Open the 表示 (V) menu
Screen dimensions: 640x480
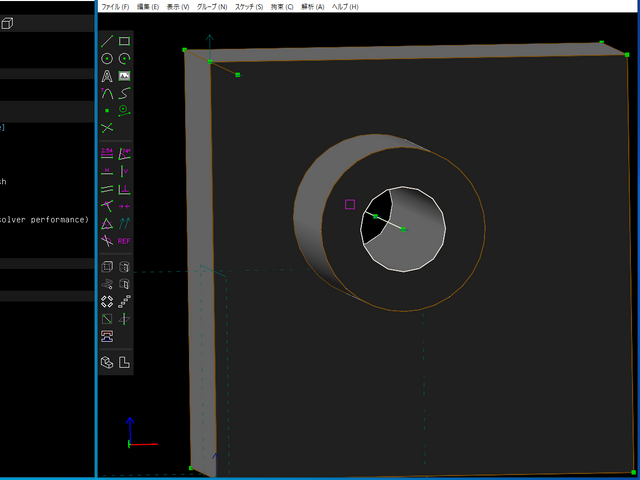click(x=178, y=7)
